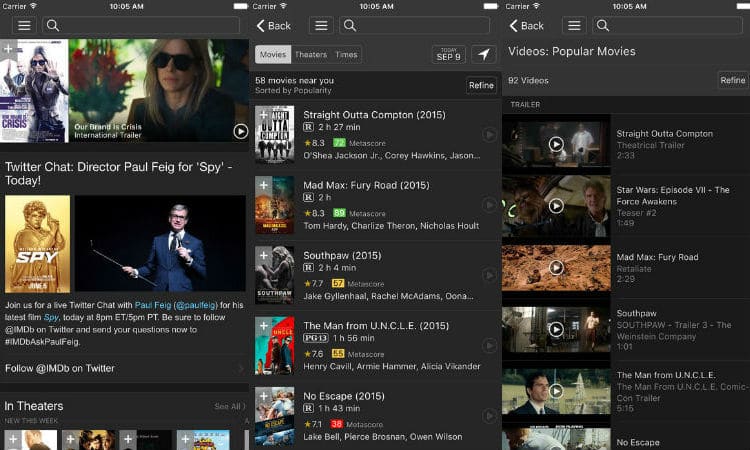Tap the 89 Metascore badge for Mad Max
Screen dimensions: 750x450
pos(339,213)
